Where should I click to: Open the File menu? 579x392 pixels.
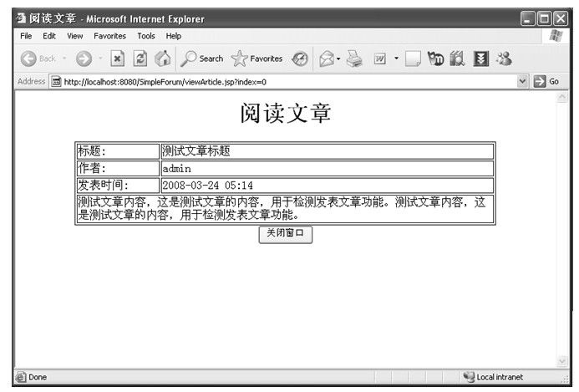[26, 36]
